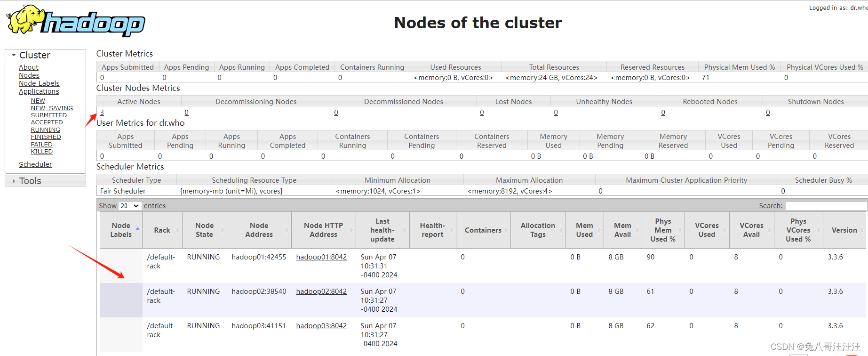Sort table by Node Labels column

coord(121,230)
